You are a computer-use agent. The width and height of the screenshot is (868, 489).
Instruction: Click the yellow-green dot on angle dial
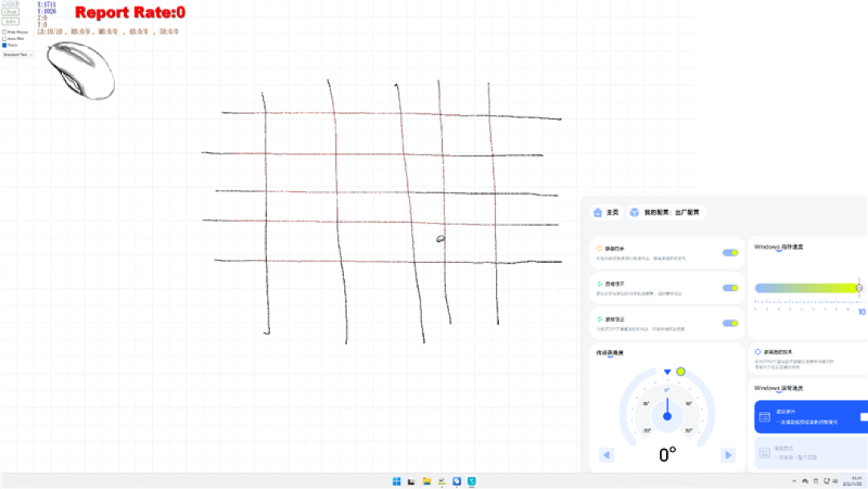[681, 372]
